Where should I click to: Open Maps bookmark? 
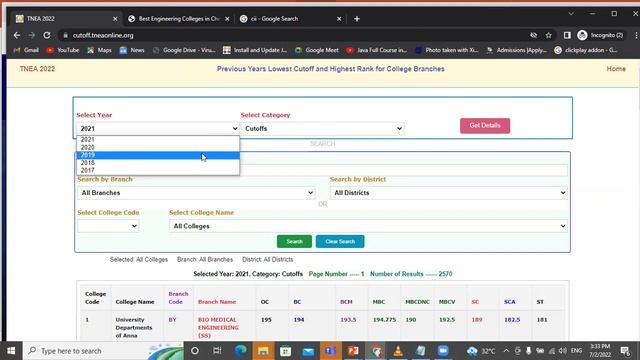(x=99, y=50)
